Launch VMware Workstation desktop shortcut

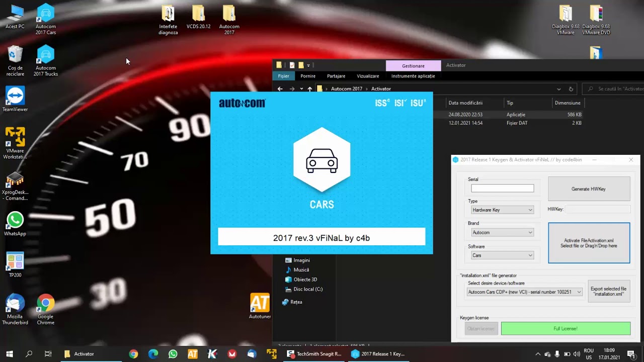[15, 143]
